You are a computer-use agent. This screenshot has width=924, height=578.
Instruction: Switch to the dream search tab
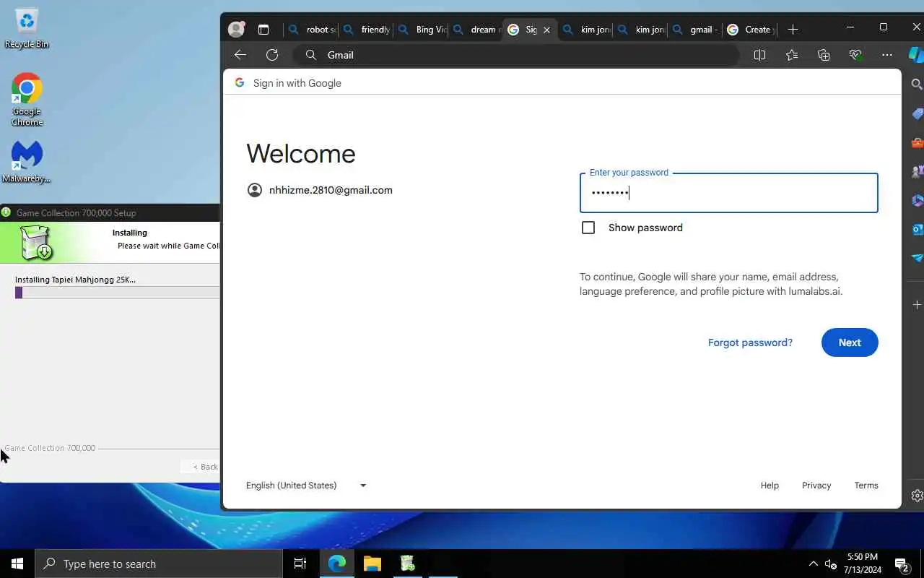point(476,30)
